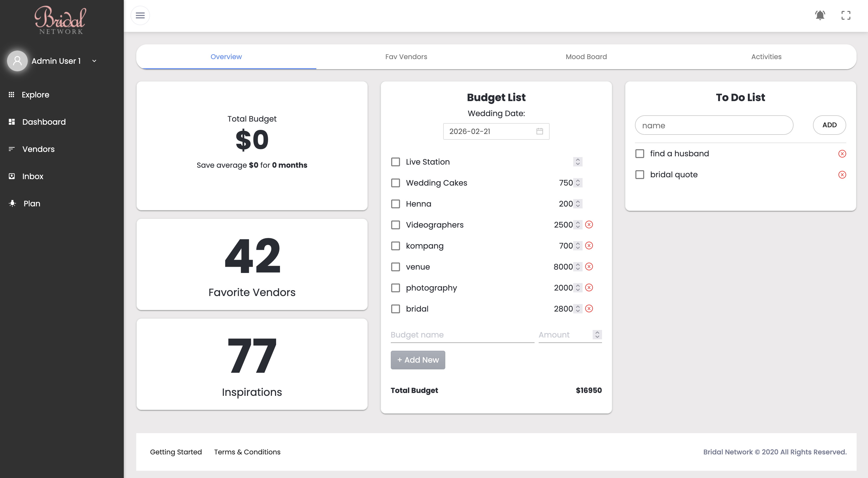Adjust the Videographers amount stepper

578,225
